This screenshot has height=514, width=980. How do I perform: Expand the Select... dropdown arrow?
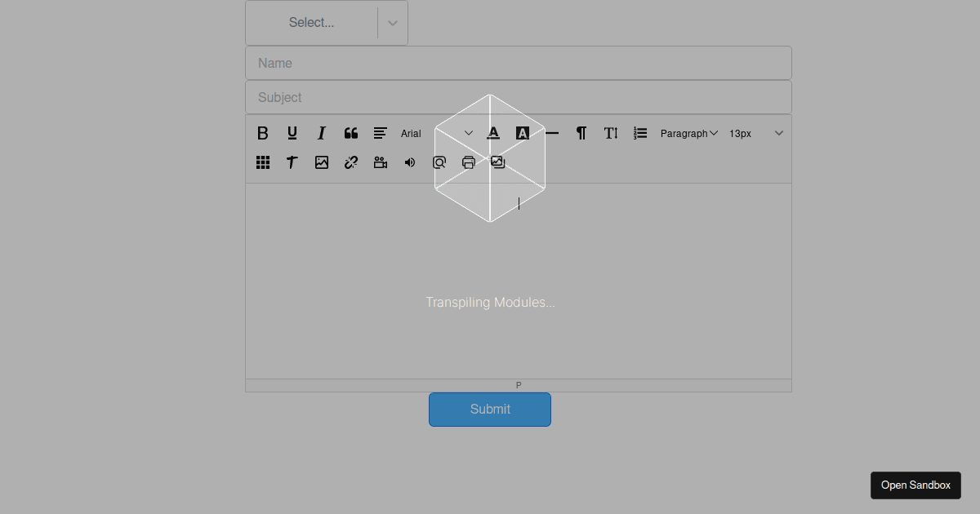393,23
